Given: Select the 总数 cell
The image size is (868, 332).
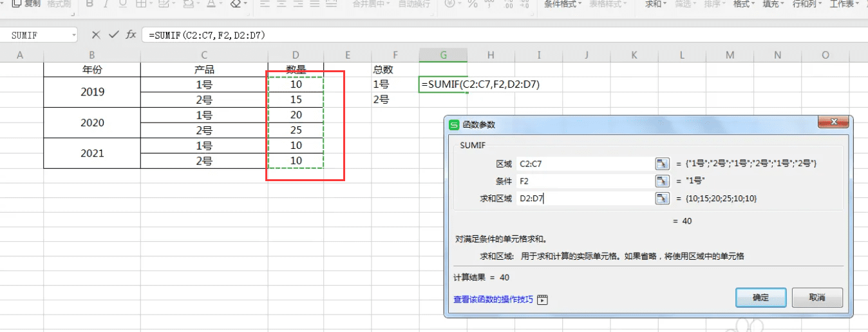Looking at the screenshot, I should (x=395, y=69).
